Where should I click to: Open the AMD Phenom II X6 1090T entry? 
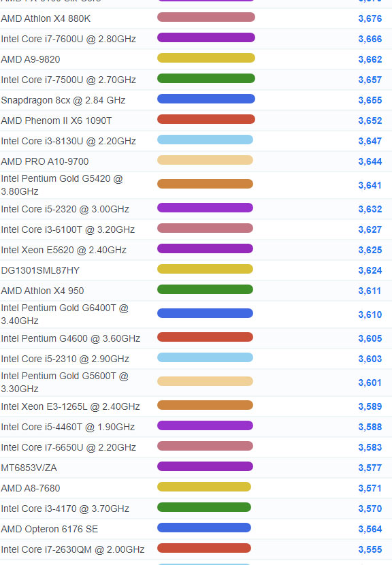pyautogui.click(x=56, y=120)
